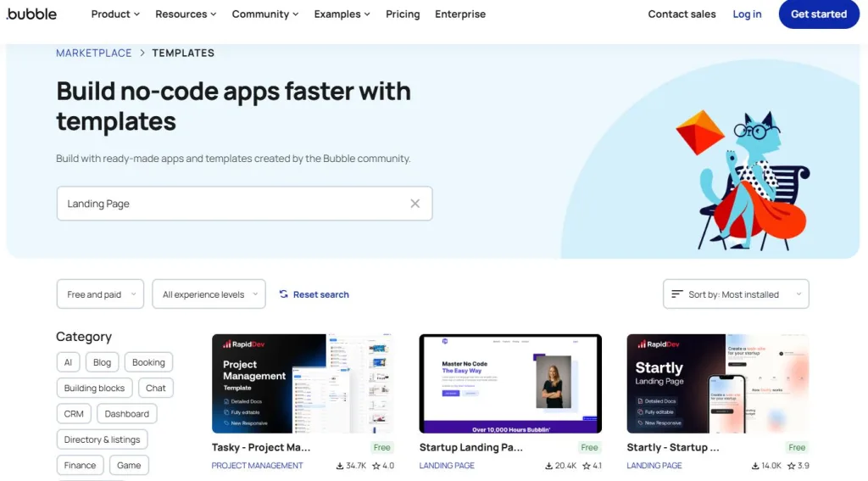Open the Startly Landing Page thumbnail
The image size is (868, 481).
(x=718, y=383)
